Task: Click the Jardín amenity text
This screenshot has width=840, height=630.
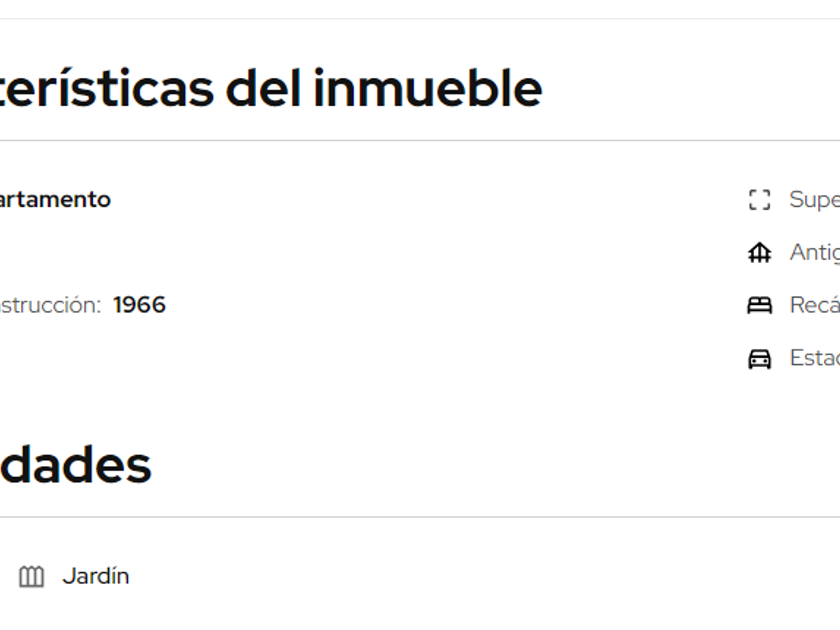Action: point(96,576)
